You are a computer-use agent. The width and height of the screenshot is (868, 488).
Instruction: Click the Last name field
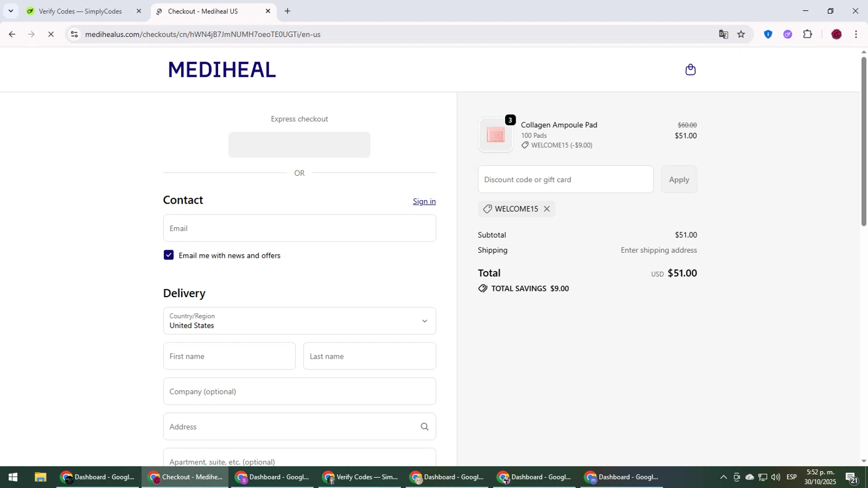[x=369, y=356]
